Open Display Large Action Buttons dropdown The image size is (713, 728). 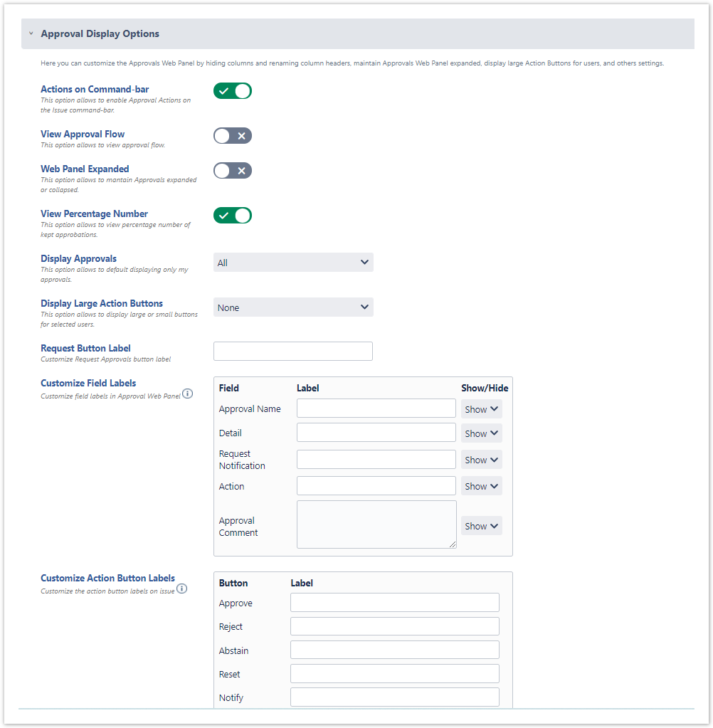click(x=293, y=307)
